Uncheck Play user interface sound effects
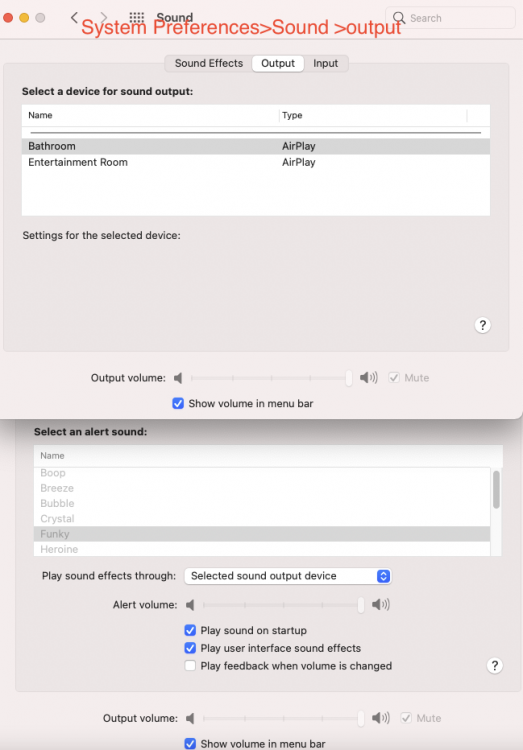 pos(190,648)
